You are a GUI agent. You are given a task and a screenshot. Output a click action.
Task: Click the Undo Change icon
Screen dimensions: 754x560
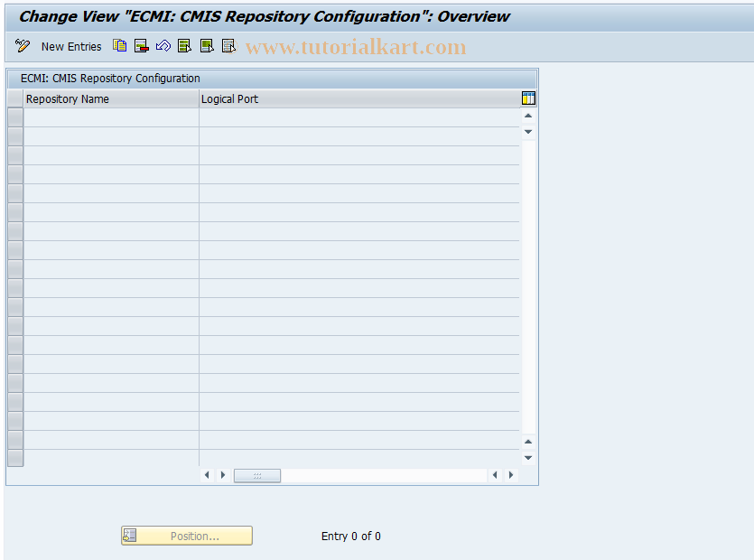163,46
